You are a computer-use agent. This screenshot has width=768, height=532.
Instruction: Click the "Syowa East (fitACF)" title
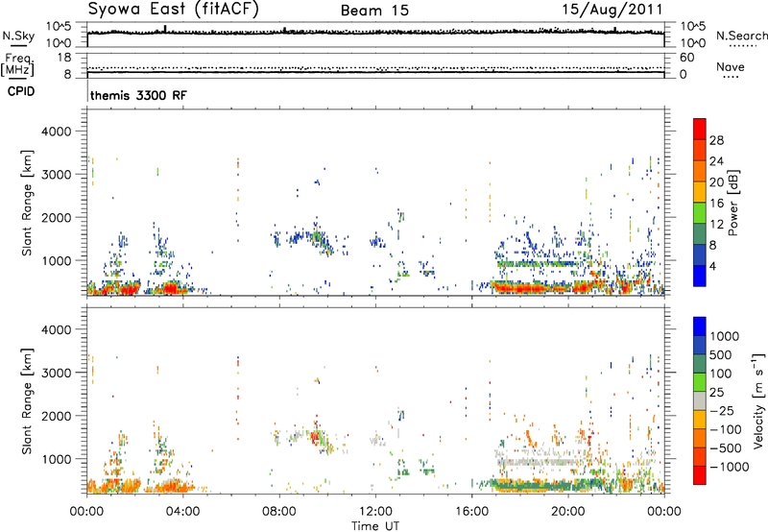pyautogui.click(x=174, y=9)
